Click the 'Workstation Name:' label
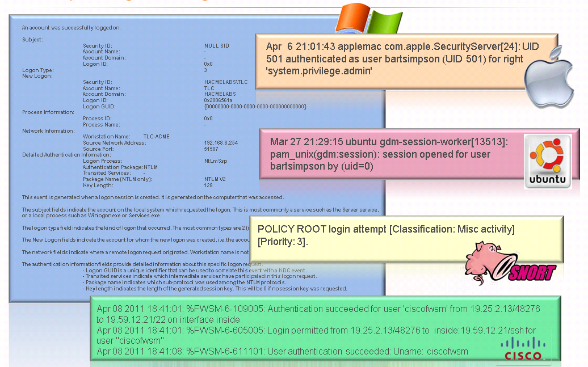Screen dimensions: 588x367 (107, 137)
